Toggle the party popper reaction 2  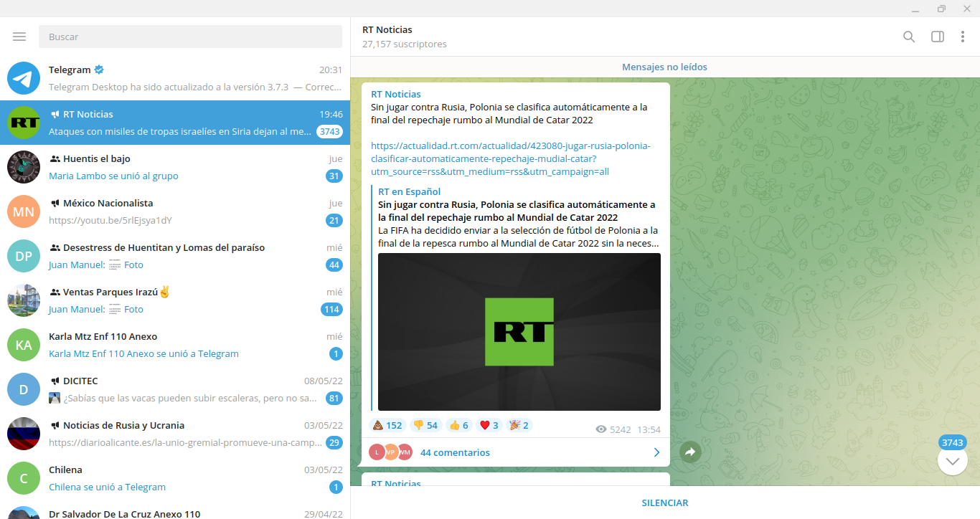519,425
